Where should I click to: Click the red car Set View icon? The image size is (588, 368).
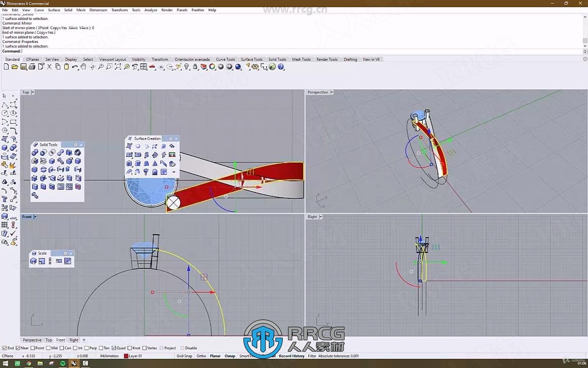click(x=152, y=67)
